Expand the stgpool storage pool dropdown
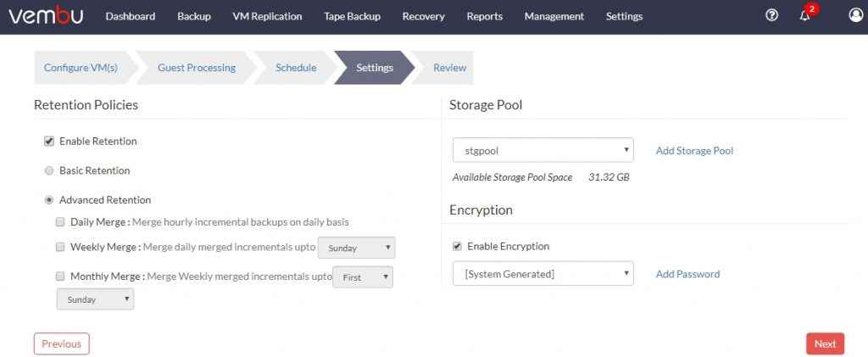This screenshot has width=868, height=357. click(543, 150)
